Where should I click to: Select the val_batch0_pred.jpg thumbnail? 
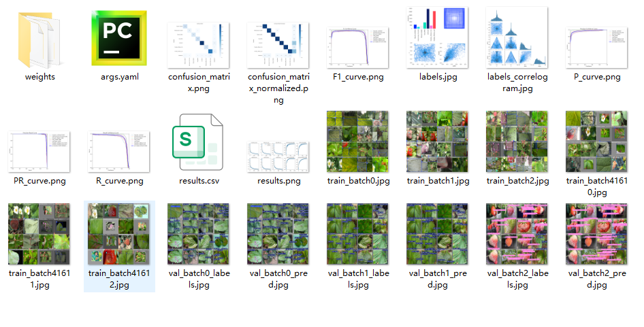point(278,234)
